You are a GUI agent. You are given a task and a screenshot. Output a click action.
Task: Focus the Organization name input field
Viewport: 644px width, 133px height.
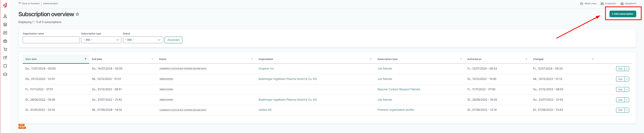click(51, 40)
